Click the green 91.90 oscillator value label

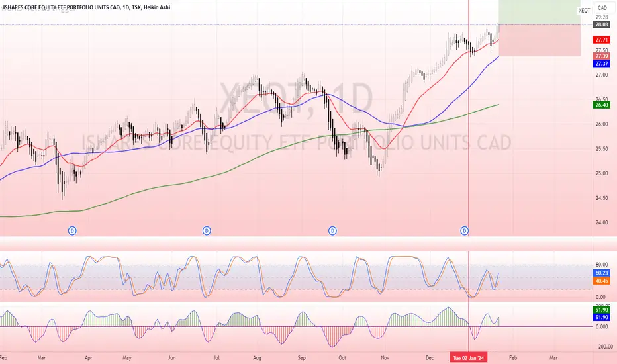[602, 310]
